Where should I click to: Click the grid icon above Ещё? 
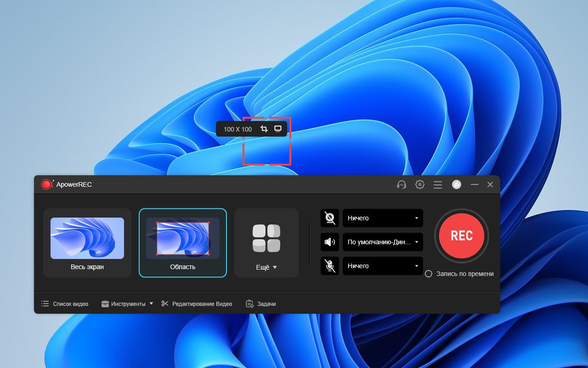[266, 238]
